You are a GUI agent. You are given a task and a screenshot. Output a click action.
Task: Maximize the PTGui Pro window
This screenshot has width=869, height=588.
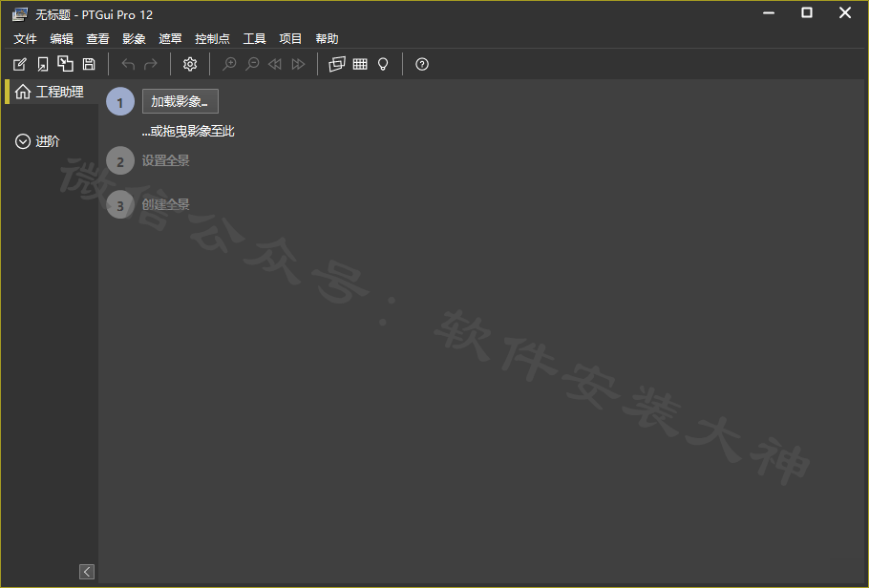(807, 13)
